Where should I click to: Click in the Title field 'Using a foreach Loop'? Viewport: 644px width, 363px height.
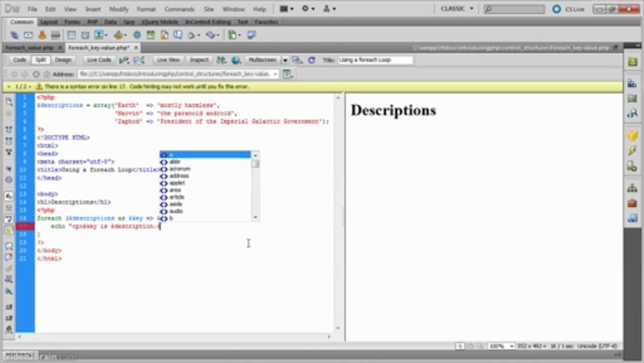375,60
